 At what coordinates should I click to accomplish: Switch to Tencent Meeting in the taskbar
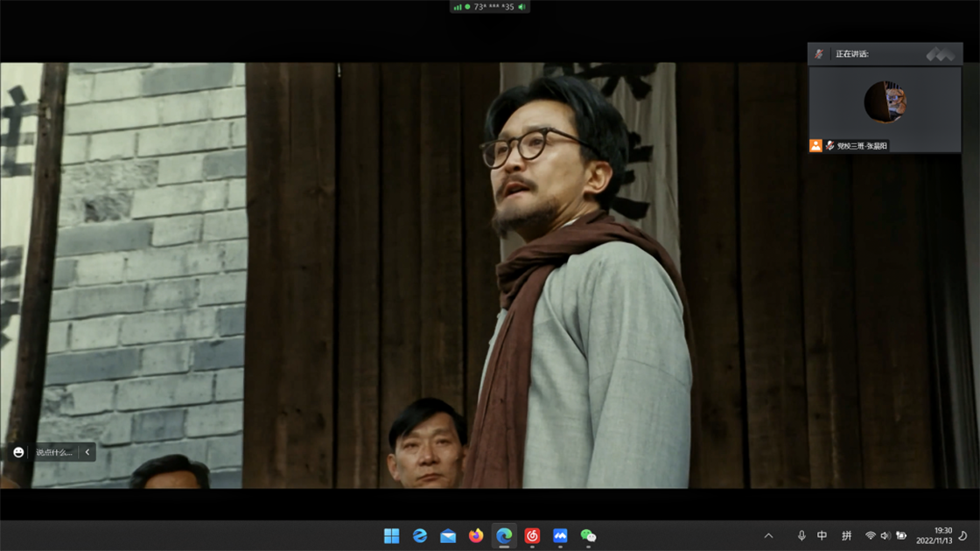tap(561, 536)
